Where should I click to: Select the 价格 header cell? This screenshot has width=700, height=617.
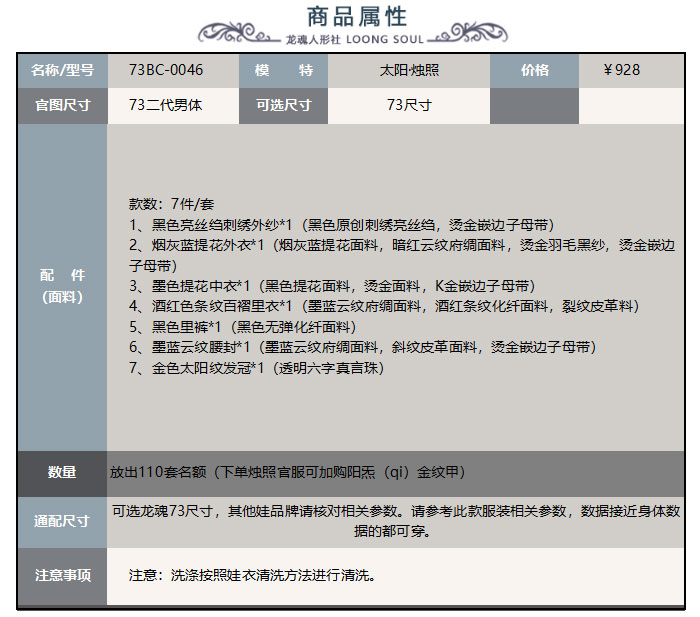click(x=534, y=70)
